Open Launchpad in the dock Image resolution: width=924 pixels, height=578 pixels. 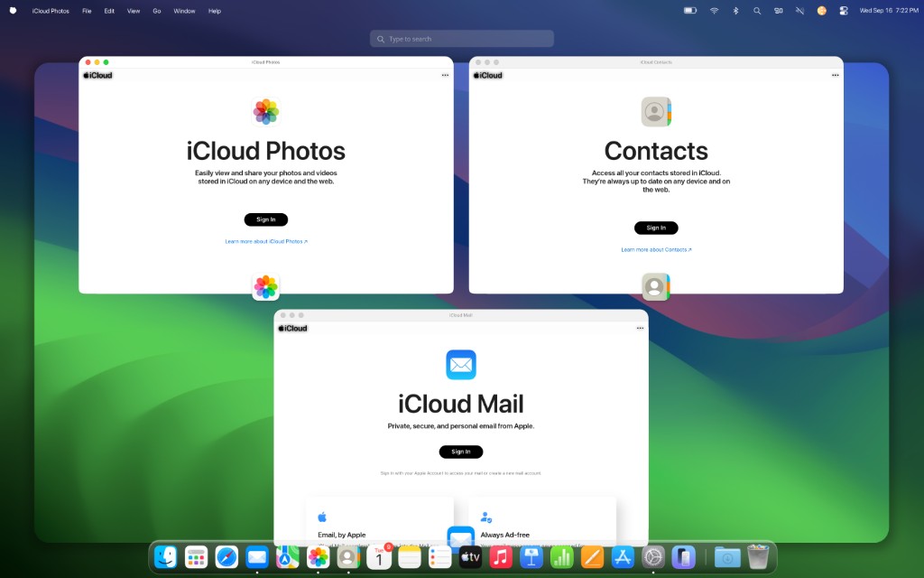coord(196,556)
